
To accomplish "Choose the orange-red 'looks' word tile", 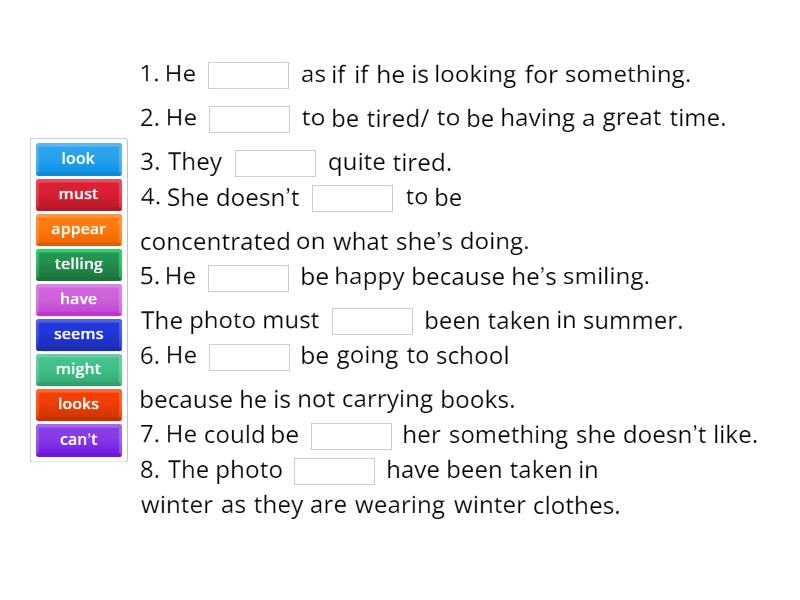I will [78, 404].
